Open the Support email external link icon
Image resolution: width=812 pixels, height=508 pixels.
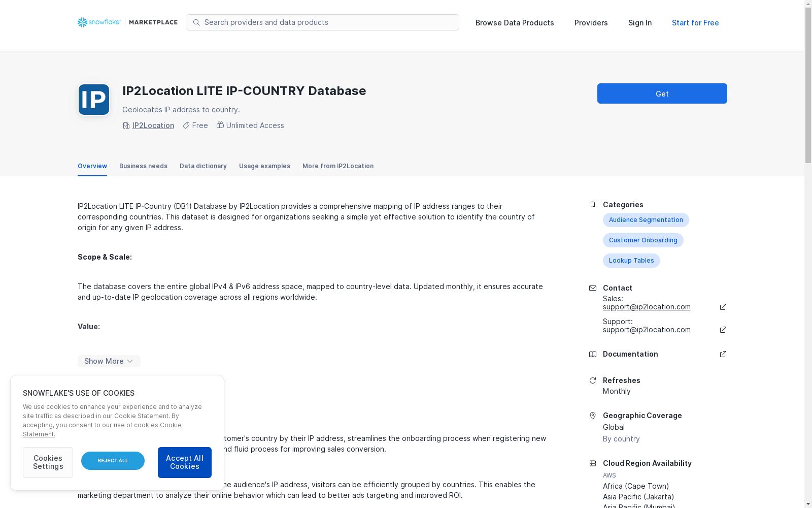point(723,330)
